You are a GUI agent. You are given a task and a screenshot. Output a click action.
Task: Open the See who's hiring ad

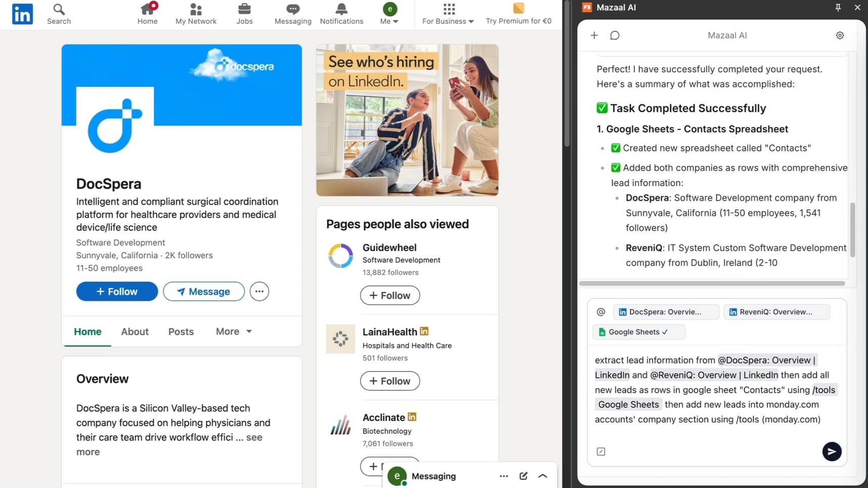[x=407, y=120]
